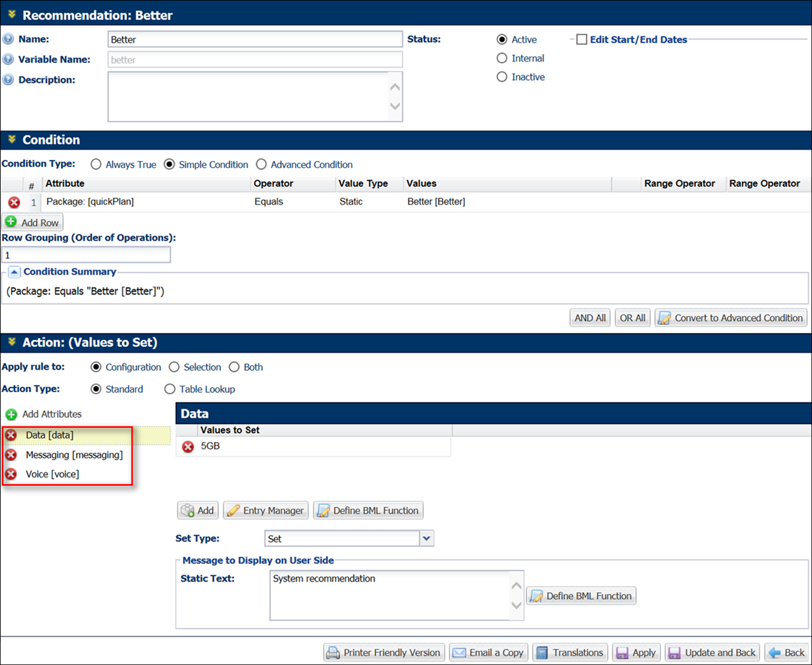Click the Add Row plus icon
This screenshot has height=665, width=812.
point(12,222)
